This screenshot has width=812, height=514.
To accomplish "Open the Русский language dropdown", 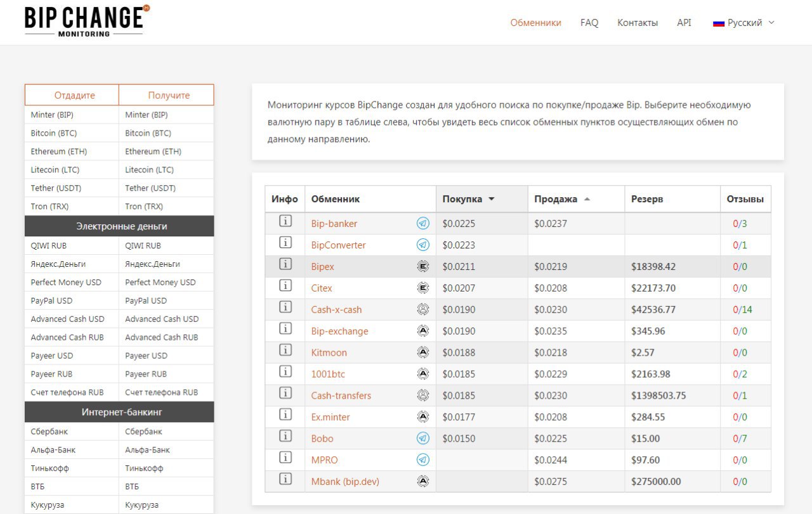I will click(x=744, y=22).
